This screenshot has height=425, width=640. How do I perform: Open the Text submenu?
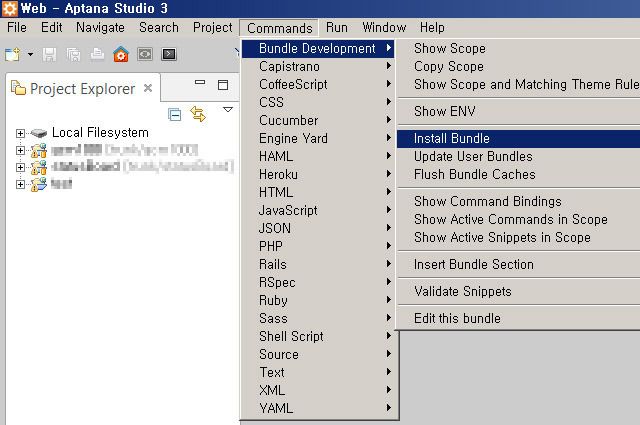click(x=318, y=372)
